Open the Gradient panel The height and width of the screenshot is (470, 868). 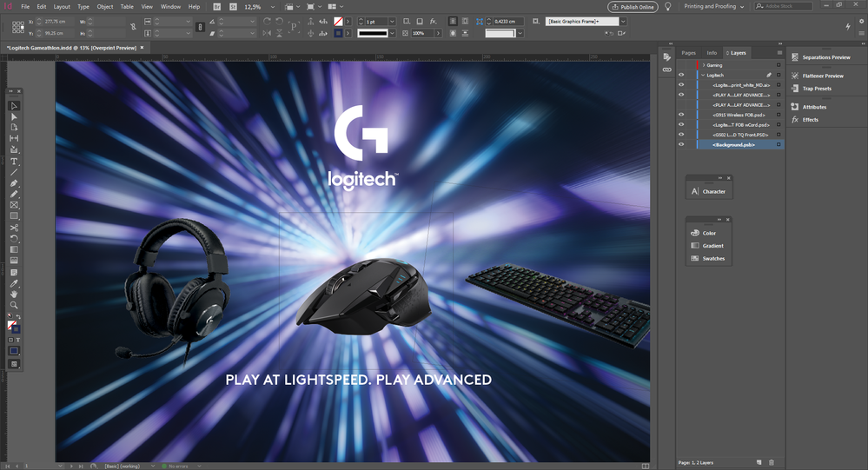coord(707,246)
